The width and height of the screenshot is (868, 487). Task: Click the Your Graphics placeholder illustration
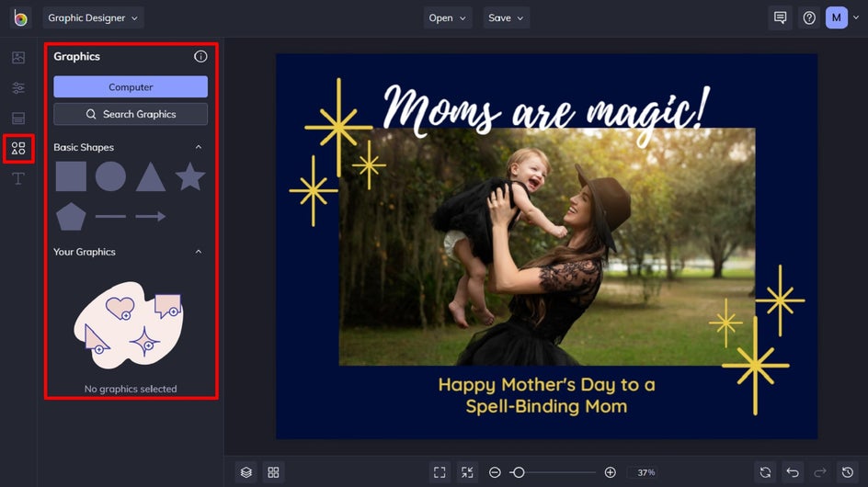129,325
